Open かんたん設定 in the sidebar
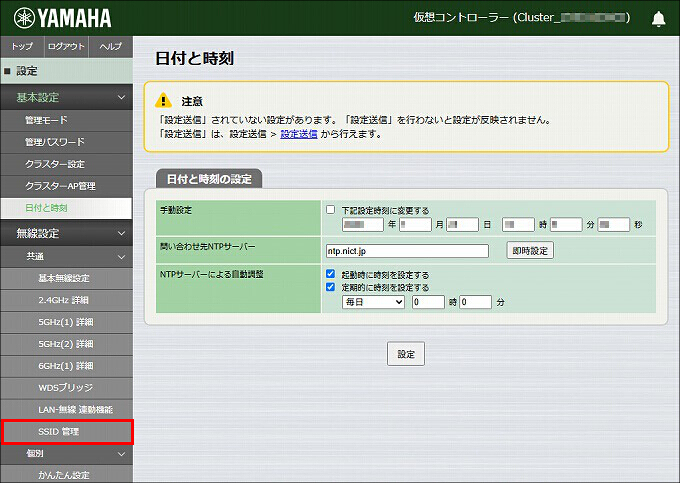680x483 pixels. (66, 475)
